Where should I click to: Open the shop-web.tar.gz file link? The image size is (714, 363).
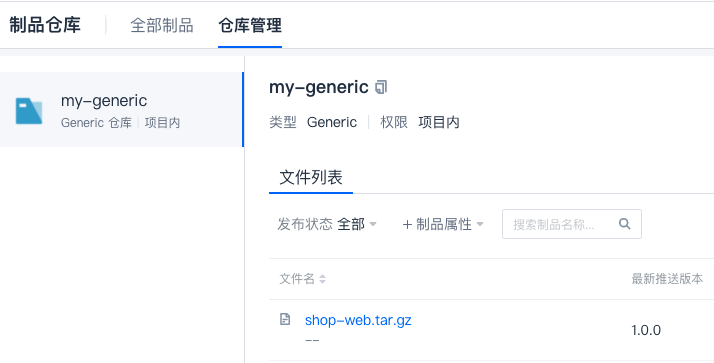coord(358,320)
